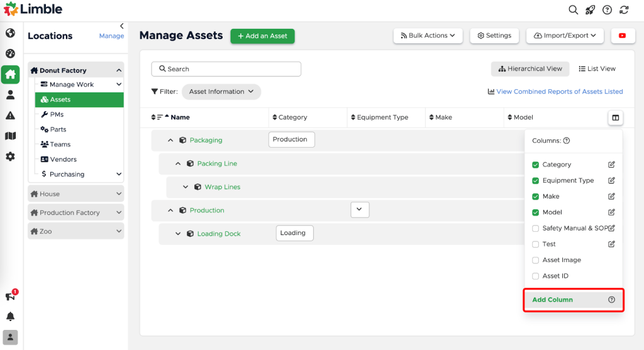The height and width of the screenshot is (350, 644).
Task: Collapse the Locations panel arrow
Action: coord(121,26)
